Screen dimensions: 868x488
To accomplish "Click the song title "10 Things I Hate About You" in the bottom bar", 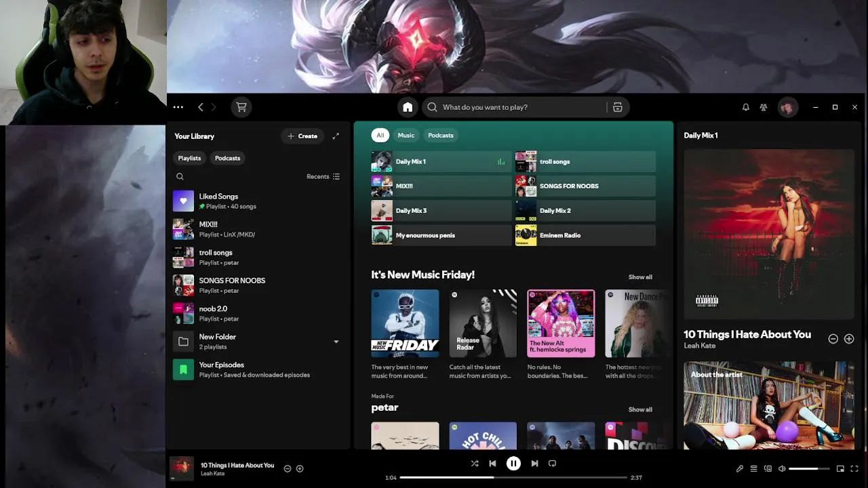I will point(237,465).
